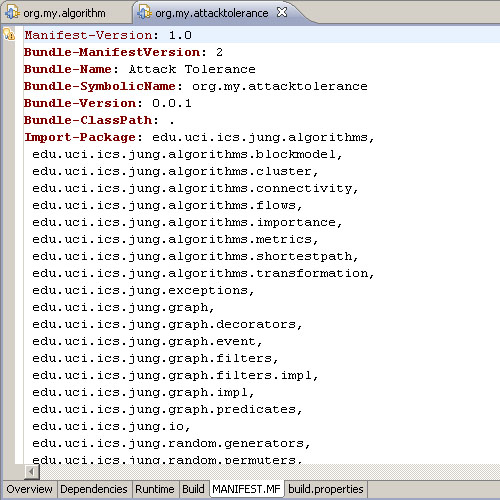Click the plug-in icon on org.my.algorithm tab
This screenshot has height=500, width=500.
tap(12, 13)
